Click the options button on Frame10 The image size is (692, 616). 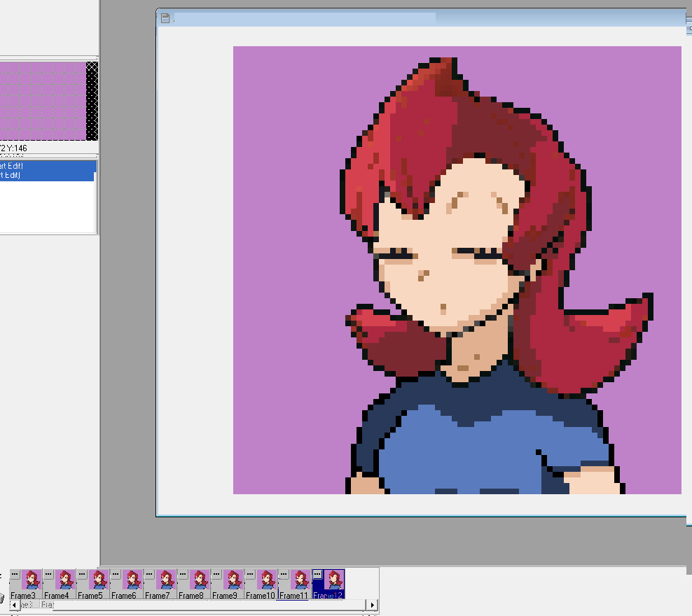pyautogui.click(x=250, y=574)
